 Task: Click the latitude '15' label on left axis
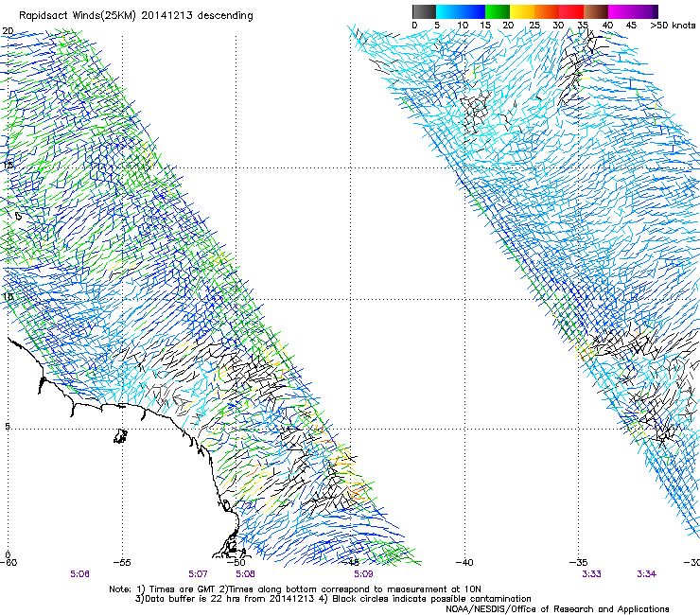click(x=8, y=165)
